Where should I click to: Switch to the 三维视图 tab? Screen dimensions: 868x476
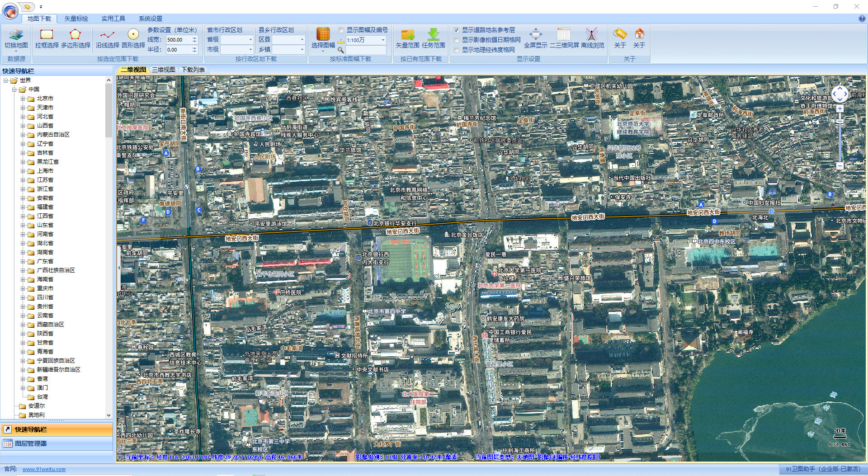tap(163, 70)
